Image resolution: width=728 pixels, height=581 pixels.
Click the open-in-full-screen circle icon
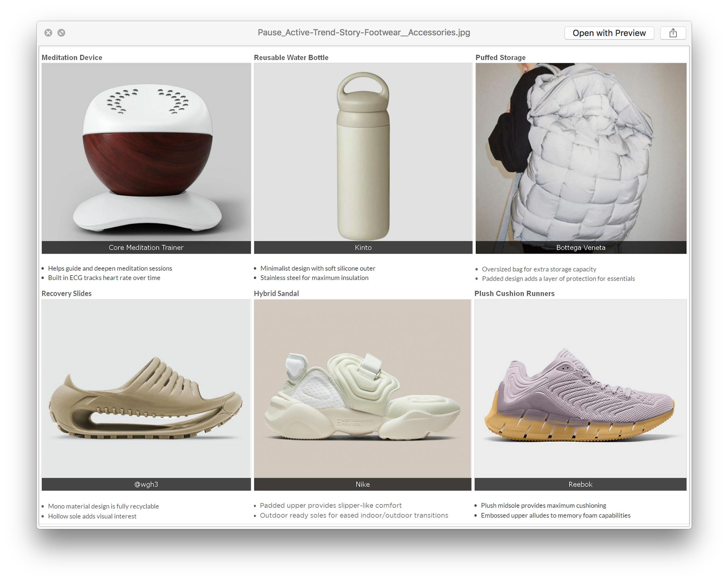(x=61, y=33)
